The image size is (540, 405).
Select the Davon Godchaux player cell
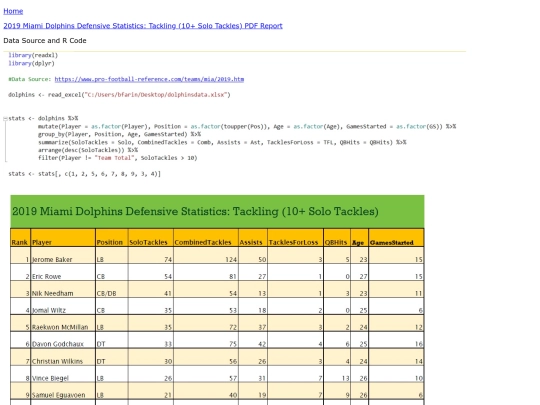pos(63,340)
